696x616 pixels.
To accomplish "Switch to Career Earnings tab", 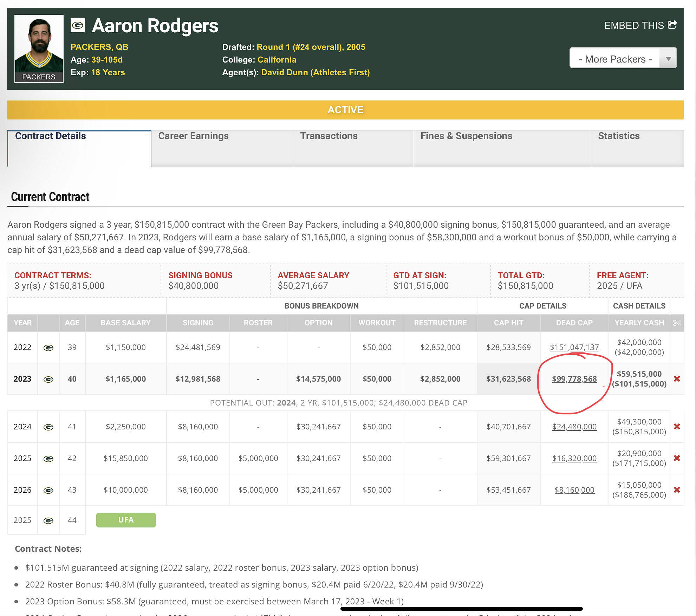I will [x=193, y=136].
